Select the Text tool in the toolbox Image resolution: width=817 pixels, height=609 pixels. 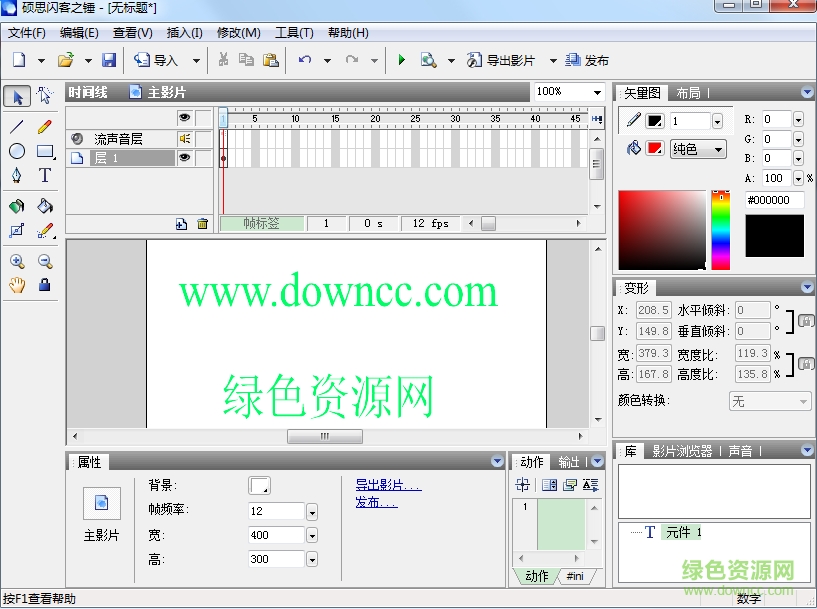[x=44, y=176]
